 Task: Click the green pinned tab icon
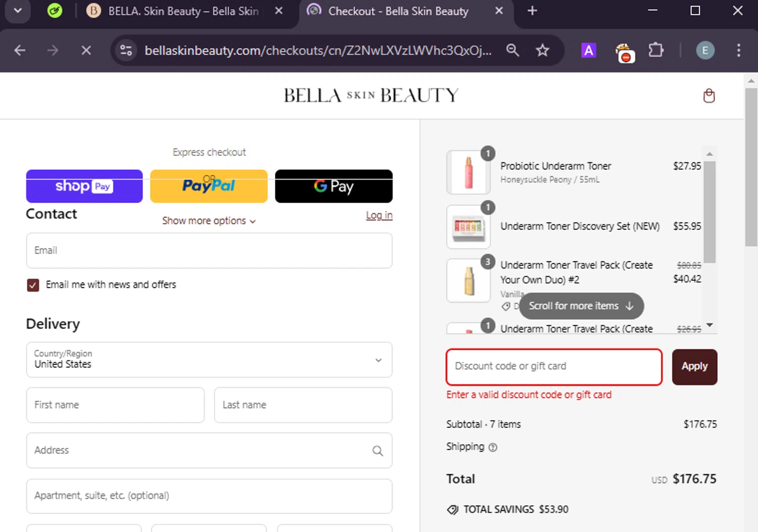coord(55,11)
